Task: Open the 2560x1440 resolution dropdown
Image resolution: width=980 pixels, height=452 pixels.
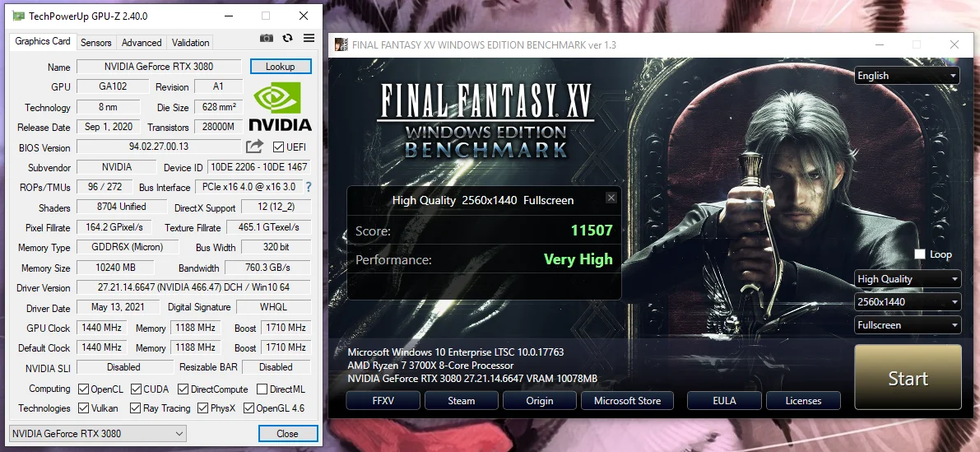Action: 907,302
